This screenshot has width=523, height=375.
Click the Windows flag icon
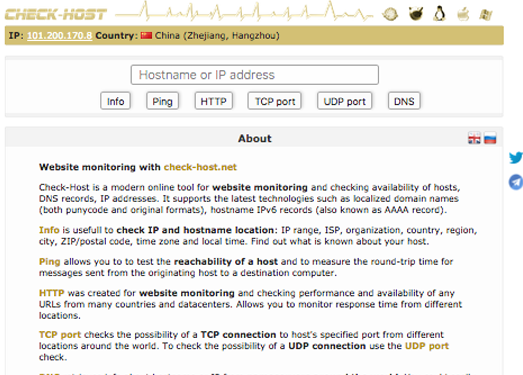[x=486, y=15]
